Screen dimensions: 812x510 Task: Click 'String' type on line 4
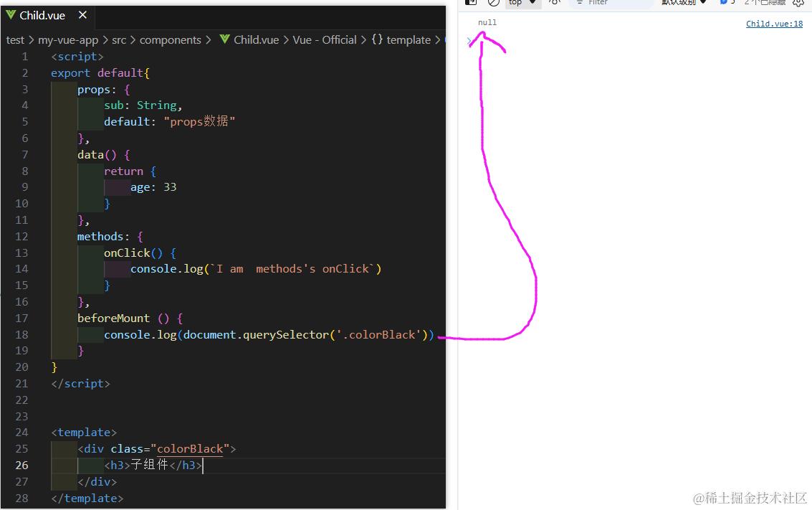pos(156,105)
